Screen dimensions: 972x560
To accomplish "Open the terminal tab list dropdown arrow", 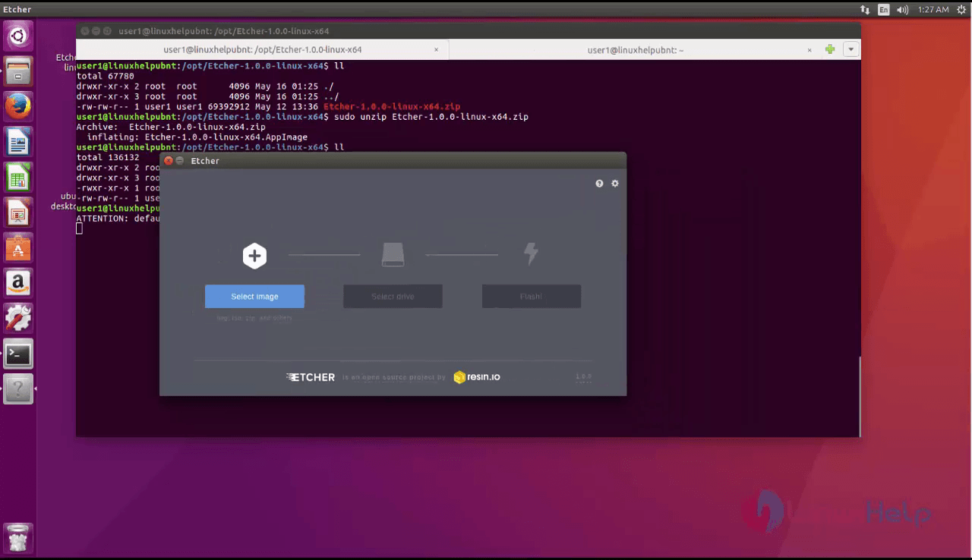I will click(851, 49).
